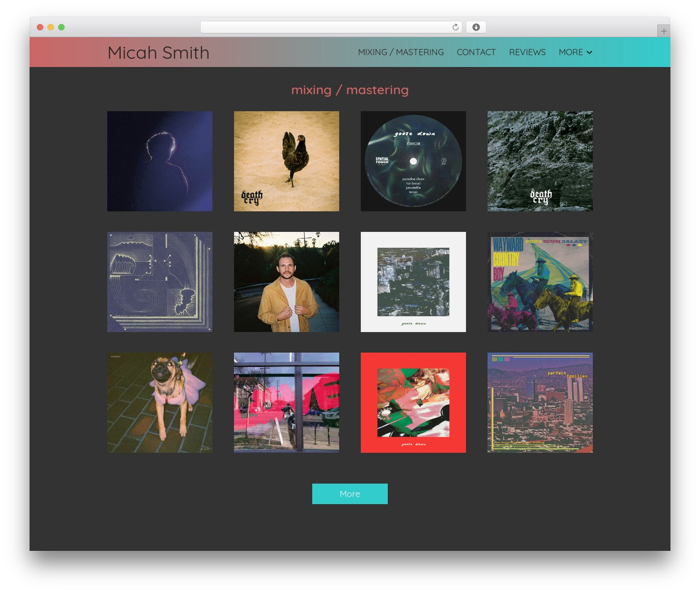
Task: Open the death cry rocky cliff cover
Action: point(540,161)
